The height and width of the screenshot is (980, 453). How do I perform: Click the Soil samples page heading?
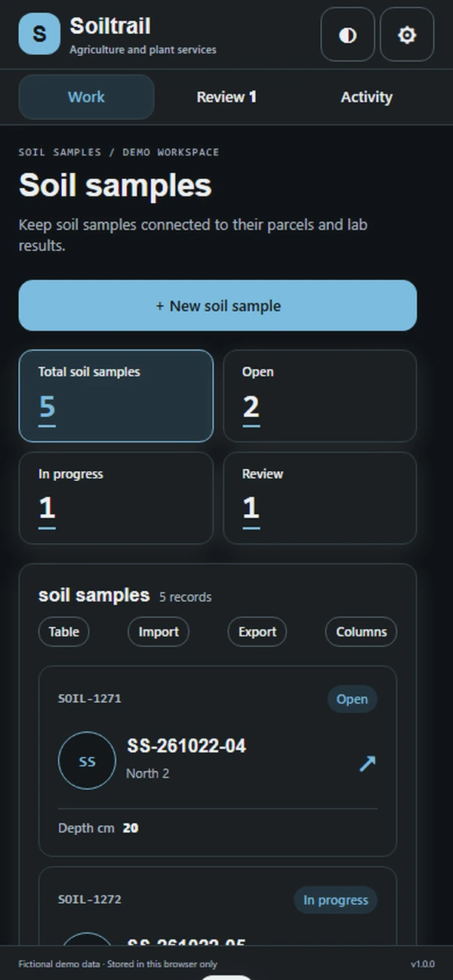[x=115, y=186]
